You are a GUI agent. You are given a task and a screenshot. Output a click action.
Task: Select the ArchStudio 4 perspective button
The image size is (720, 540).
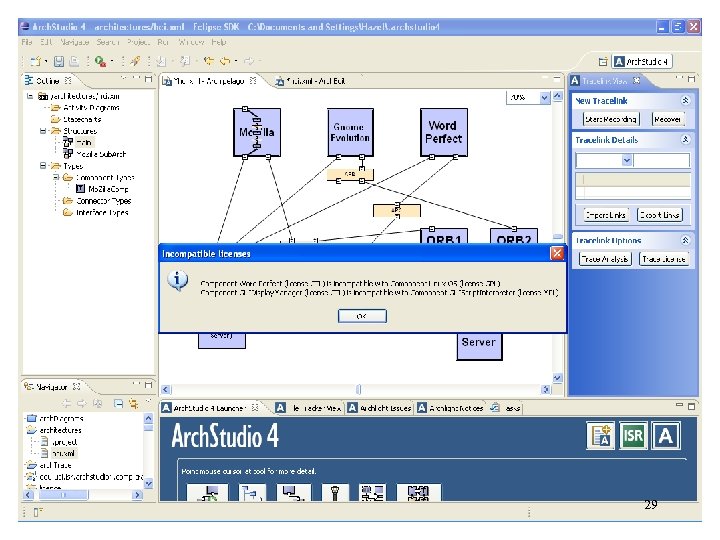coord(642,62)
